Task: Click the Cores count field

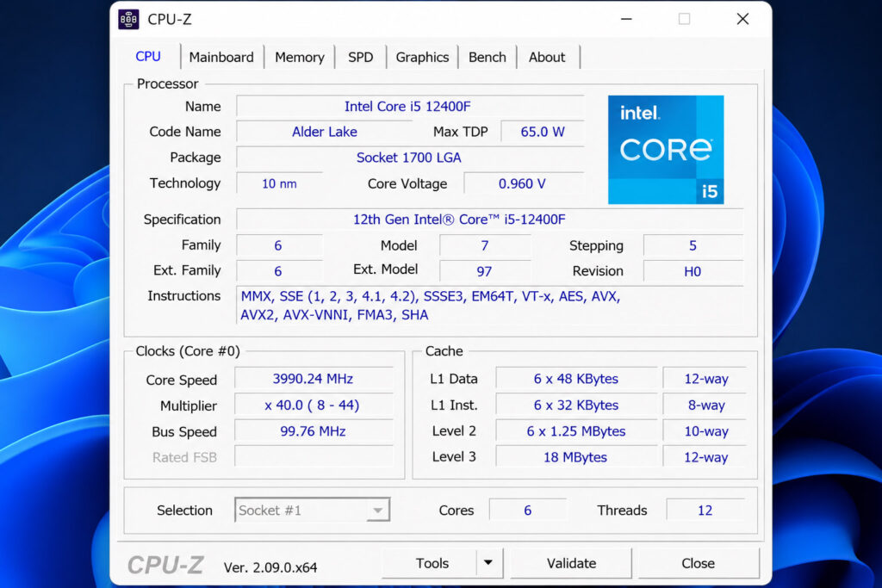Action: pyautogui.click(x=528, y=510)
